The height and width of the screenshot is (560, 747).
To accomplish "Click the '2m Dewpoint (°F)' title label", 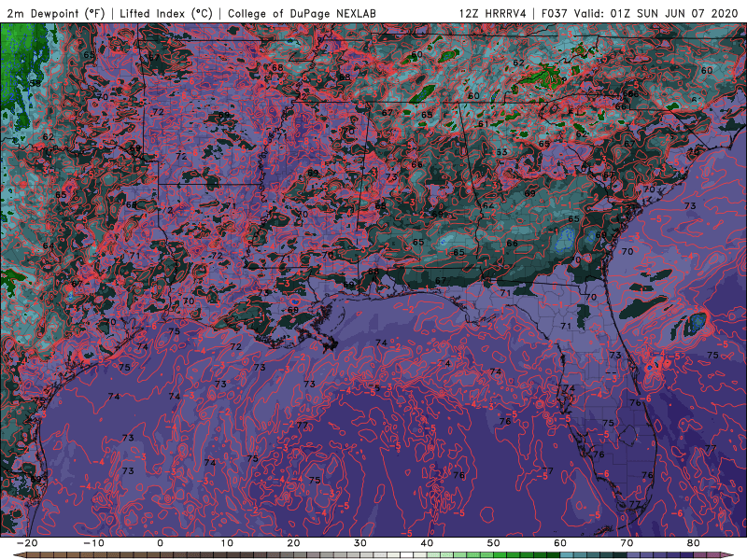I will point(55,13).
